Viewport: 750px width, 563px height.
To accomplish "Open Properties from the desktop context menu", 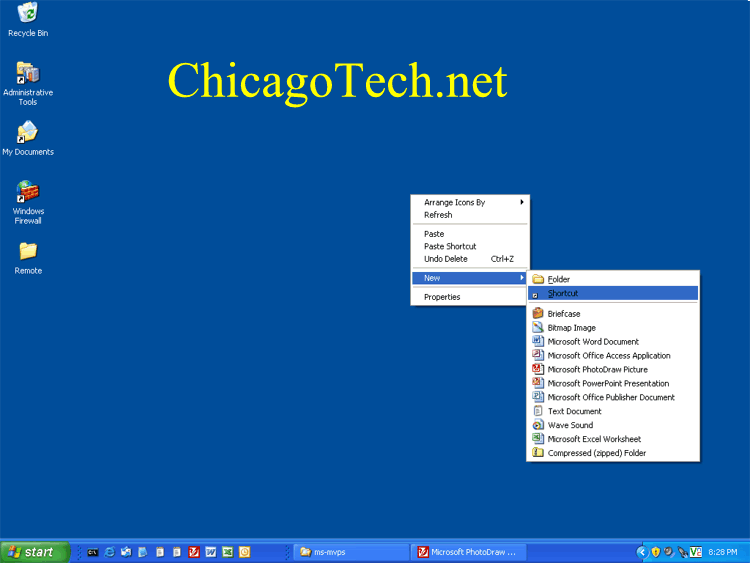I will tap(470, 297).
